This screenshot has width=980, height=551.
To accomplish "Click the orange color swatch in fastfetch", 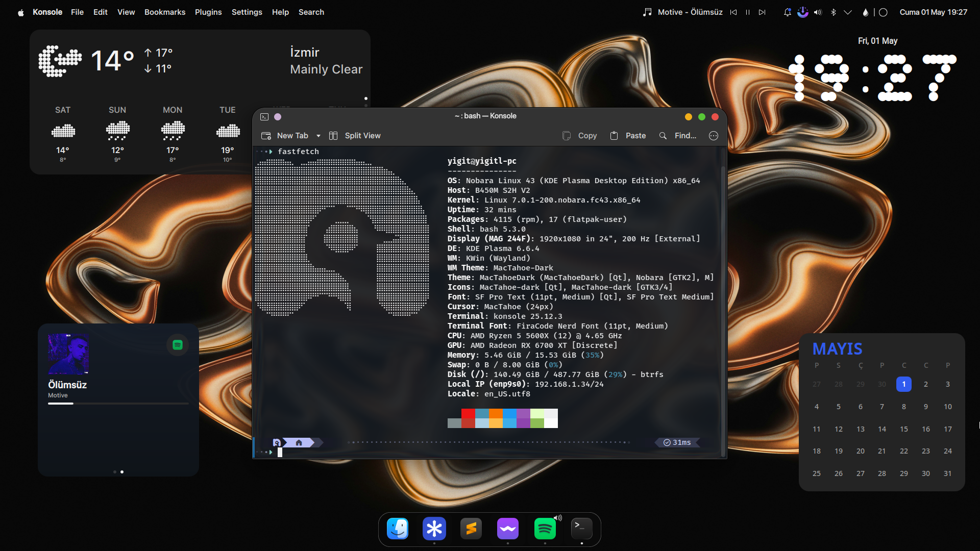I will [x=496, y=413].
